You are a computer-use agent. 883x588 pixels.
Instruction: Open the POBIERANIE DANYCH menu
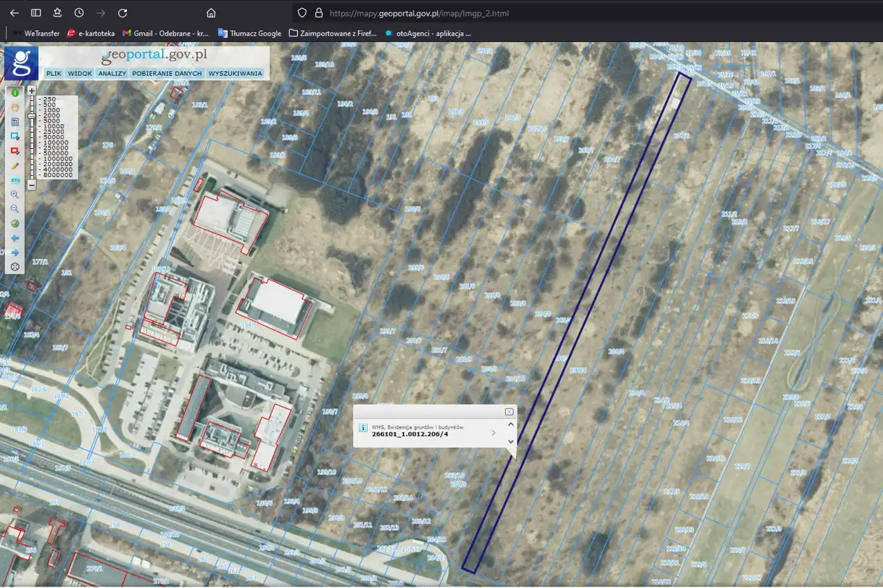tap(167, 73)
